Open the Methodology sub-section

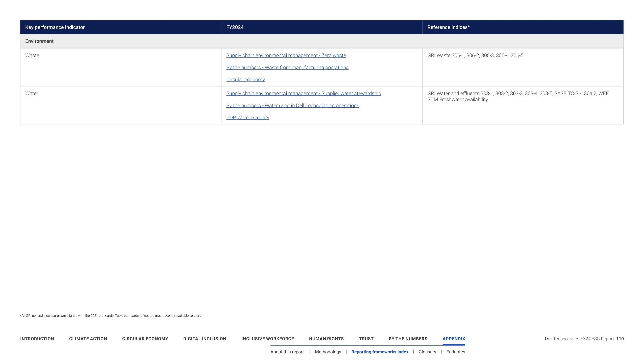coord(328,352)
